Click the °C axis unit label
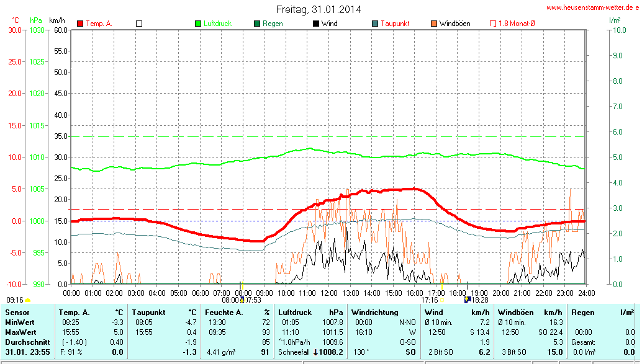The image size is (642, 364). click(x=15, y=20)
